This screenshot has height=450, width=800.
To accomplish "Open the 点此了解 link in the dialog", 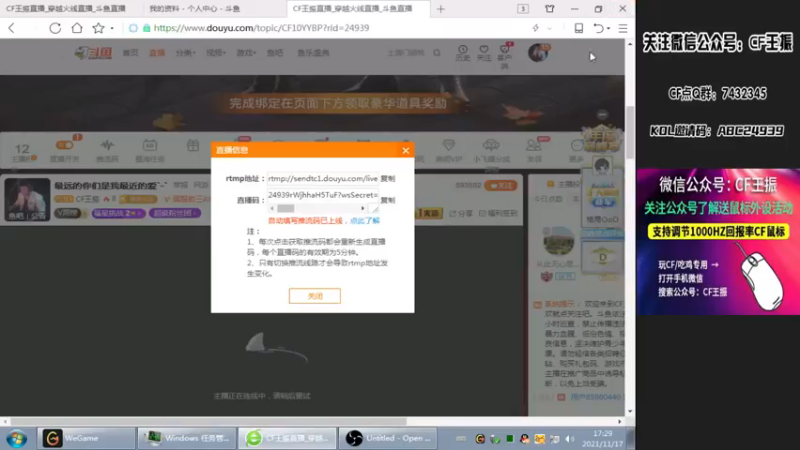I will [x=365, y=220].
